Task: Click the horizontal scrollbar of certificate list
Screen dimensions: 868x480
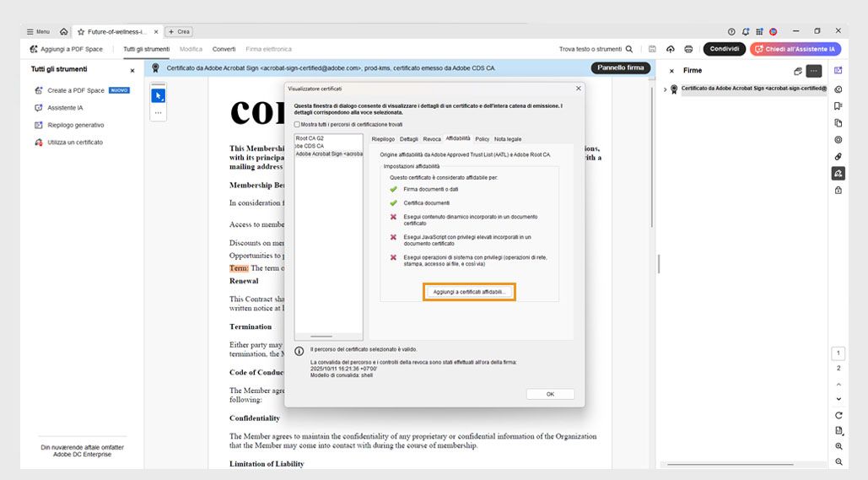Action: click(321, 336)
